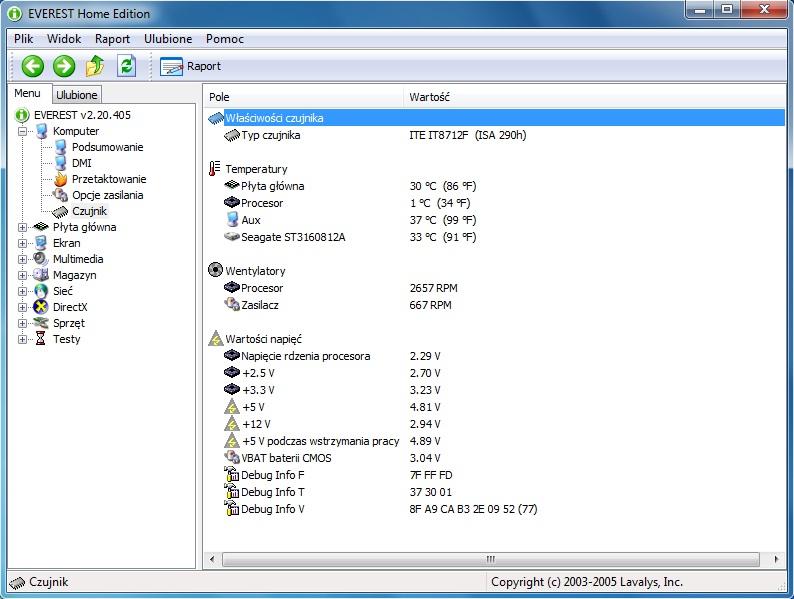Click the up-level folder arrow icon
The height and width of the screenshot is (599, 794).
(95, 66)
